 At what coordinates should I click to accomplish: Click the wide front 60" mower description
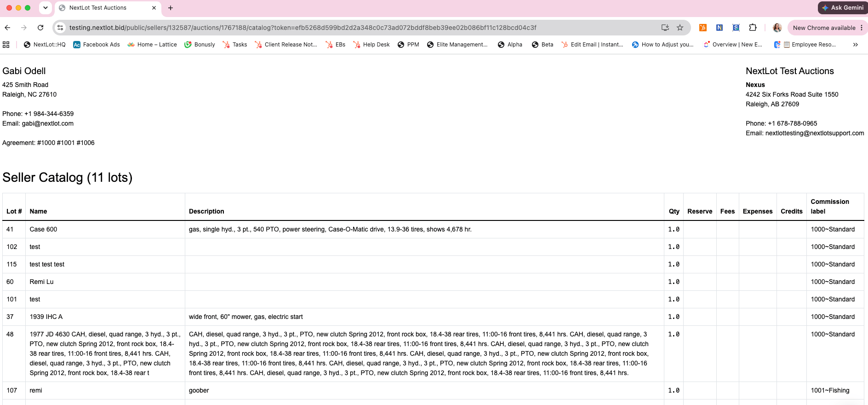pyautogui.click(x=246, y=317)
